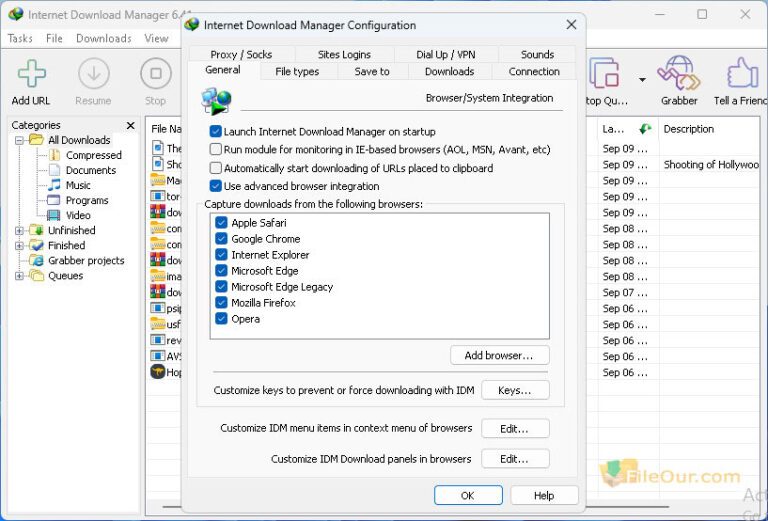Click Edit... for context menu items
Image resolution: width=768 pixels, height=521 pixels.
pyautogui.click(x=515, y=429)
